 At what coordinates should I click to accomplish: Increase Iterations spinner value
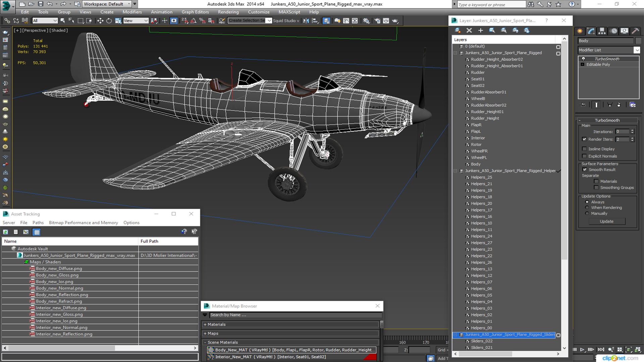point(632,130)
